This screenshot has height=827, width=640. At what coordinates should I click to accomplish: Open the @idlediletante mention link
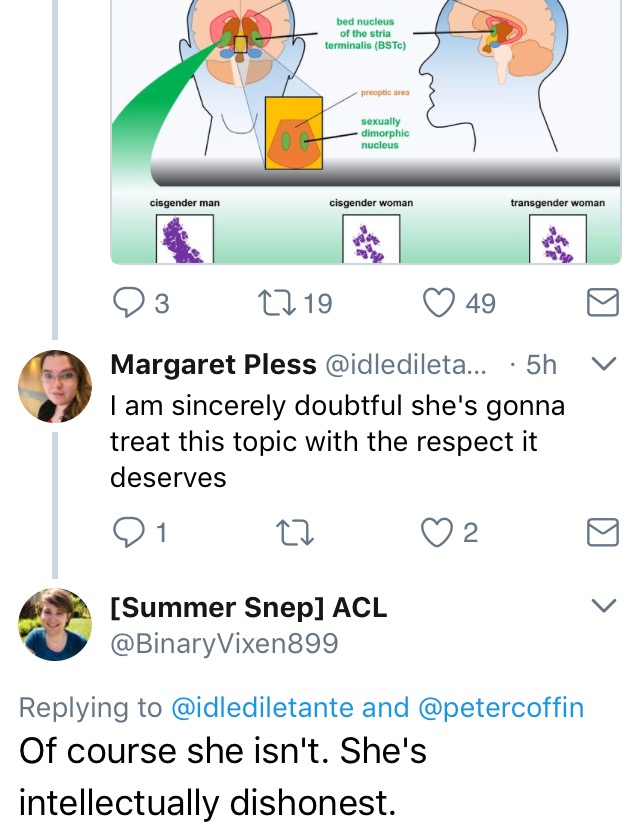tap(262, 707)
